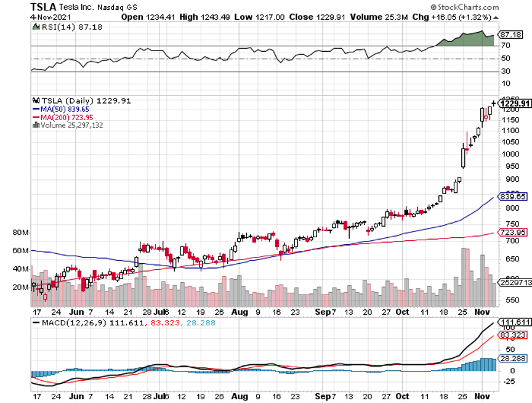This screenshot has width=532, height=403.
Task: Click the MA(200) 723.95 legend text
Action: coord(67,118)
